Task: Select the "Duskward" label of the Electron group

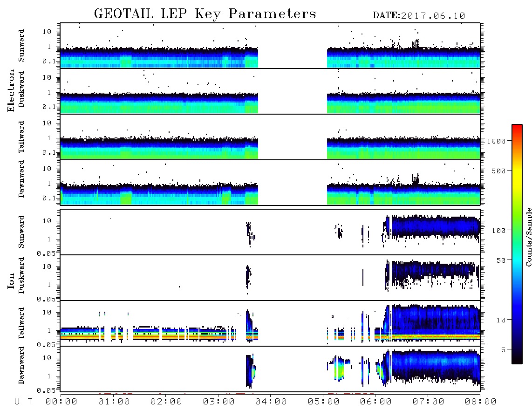Action: coord(21,89)
